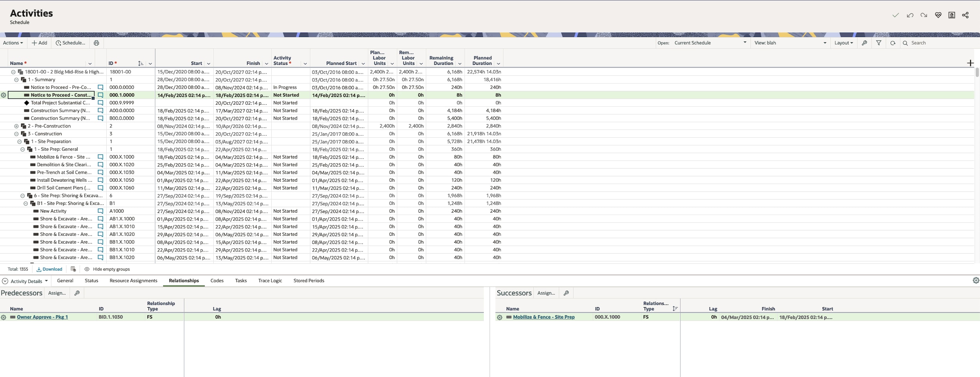This screenshot has width=980, height=377.
Task: Click the heartbeat health check icon
Action: point(938,15)
